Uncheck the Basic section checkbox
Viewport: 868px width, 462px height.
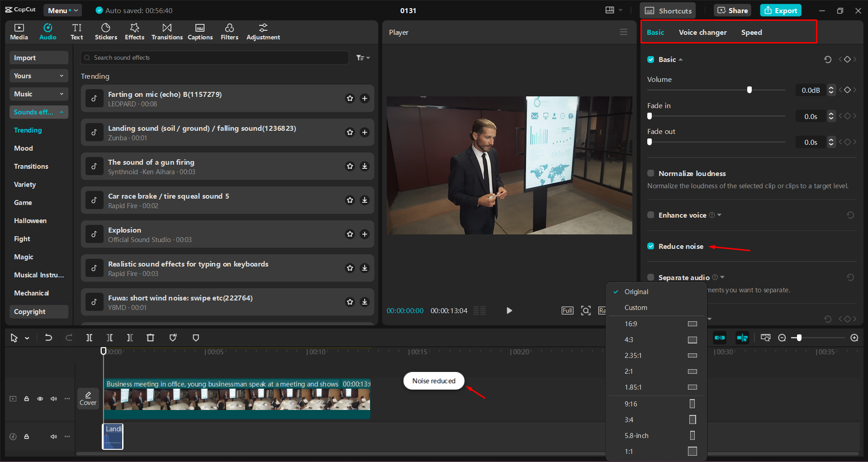(x=650, y=59)
